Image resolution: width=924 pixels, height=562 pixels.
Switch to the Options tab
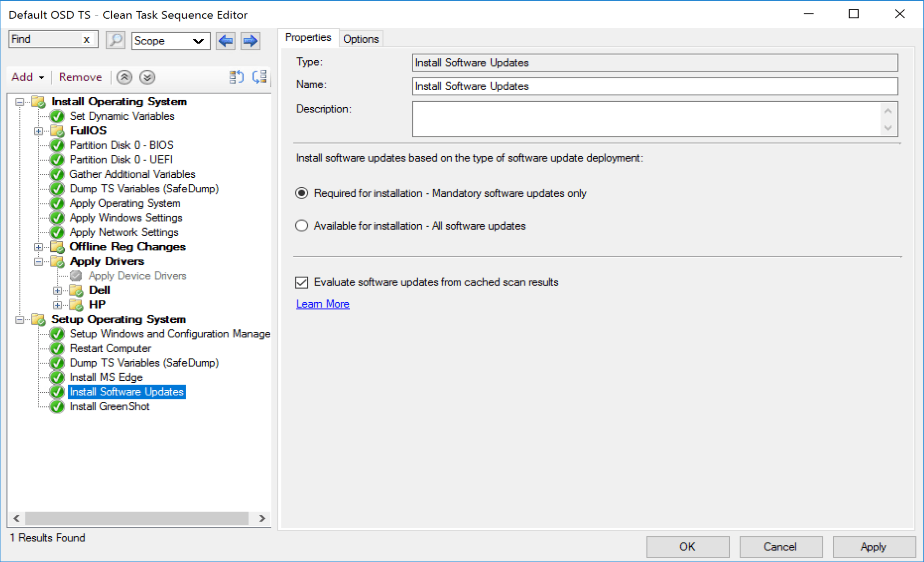tap(361, 39)
